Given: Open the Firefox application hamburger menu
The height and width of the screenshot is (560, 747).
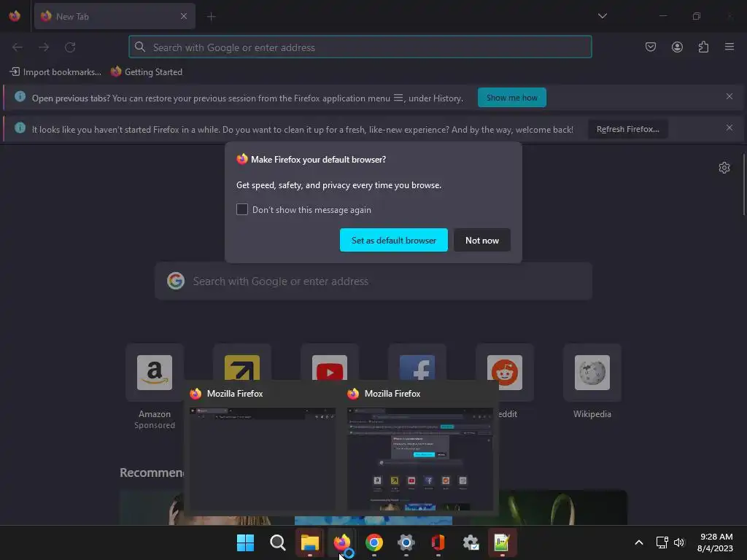Looking at the screenshot, I should click(x=729, y=47).
